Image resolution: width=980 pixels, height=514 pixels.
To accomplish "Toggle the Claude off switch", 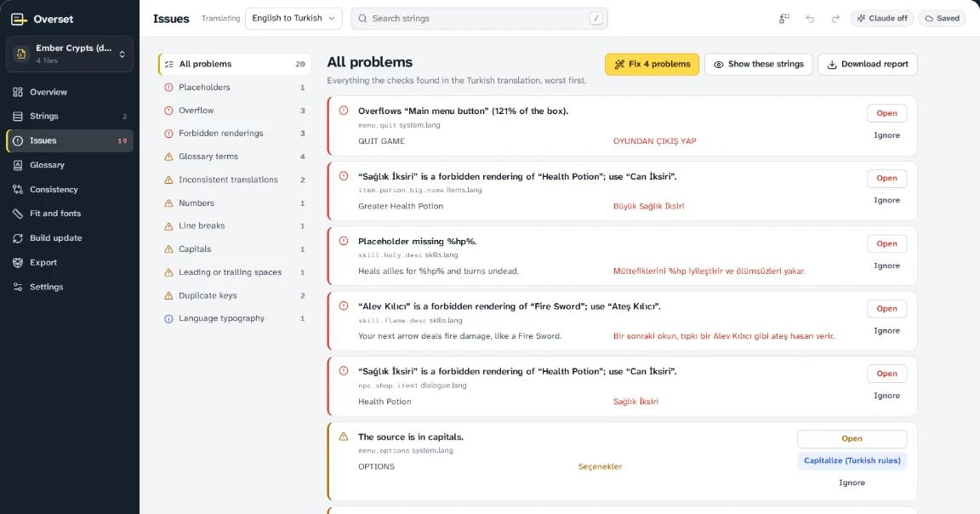I will click(x=882, y=19).
